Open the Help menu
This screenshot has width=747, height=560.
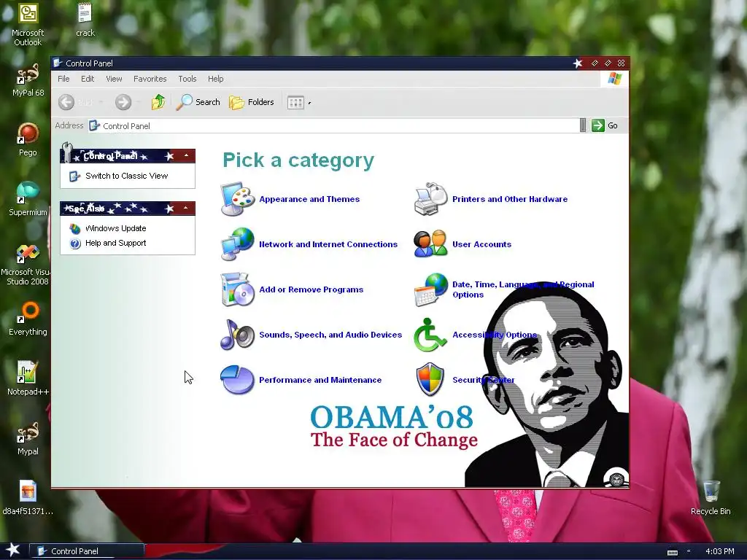click(x=215, y=79)
